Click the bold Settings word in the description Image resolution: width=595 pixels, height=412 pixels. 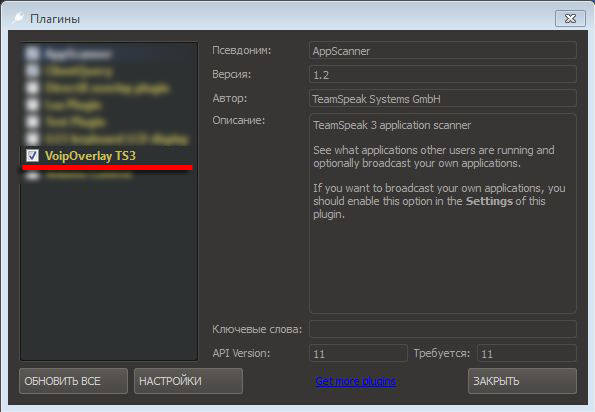point(490,201)
